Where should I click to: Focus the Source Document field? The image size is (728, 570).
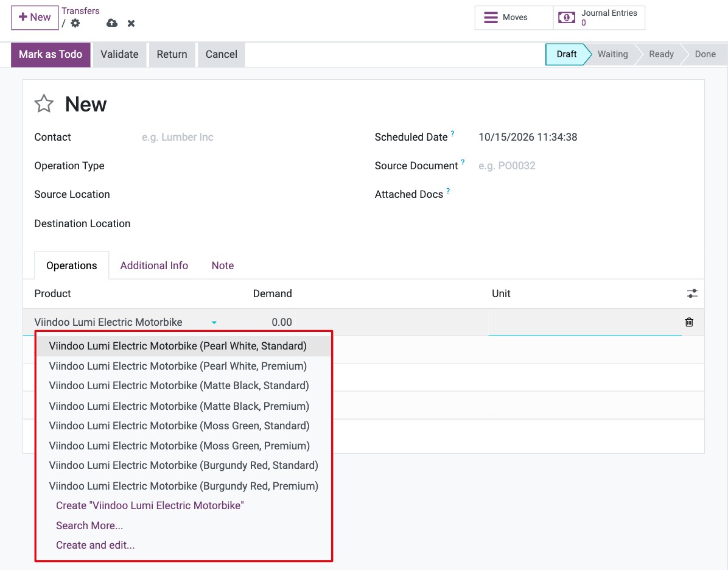(x=586, y=166)
